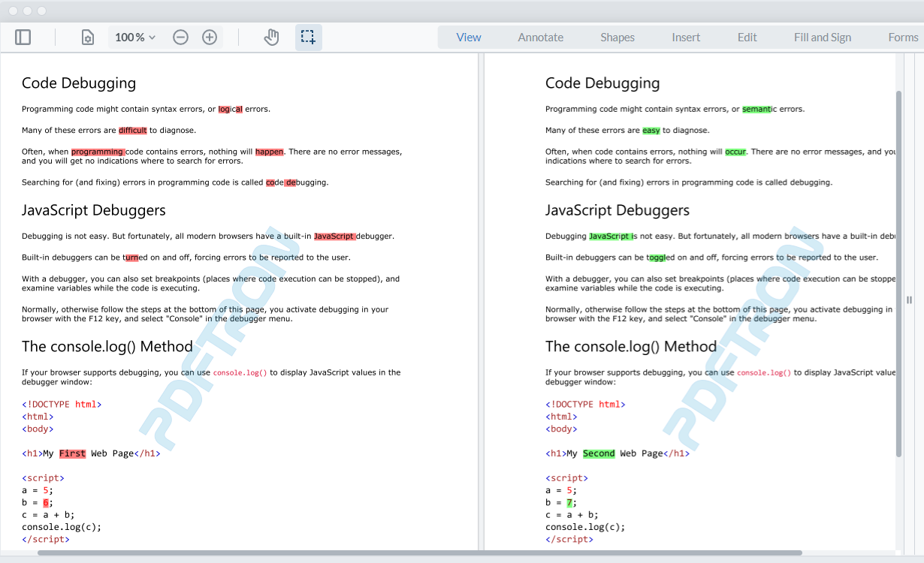Switch to the Annotate tab
This screenshot has height=563, width=924.
[540, 36]
